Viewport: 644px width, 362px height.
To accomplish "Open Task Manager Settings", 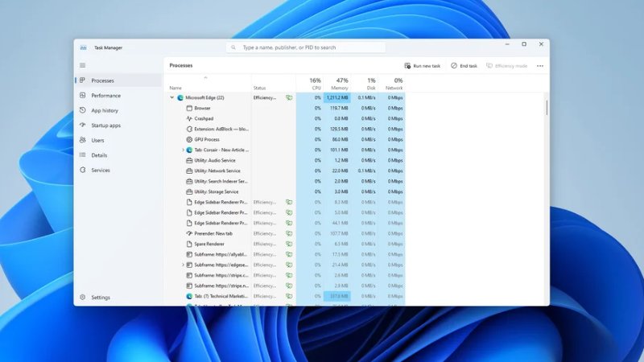I will click(x=118, y=297).
